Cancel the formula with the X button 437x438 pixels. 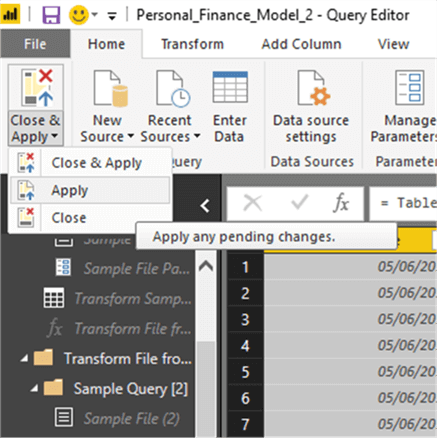coord(252,203)
